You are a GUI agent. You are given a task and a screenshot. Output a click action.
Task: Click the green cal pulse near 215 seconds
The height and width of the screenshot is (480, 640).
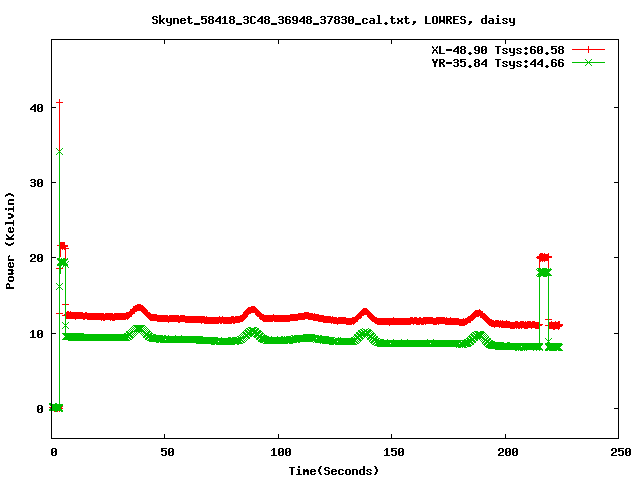544,272
